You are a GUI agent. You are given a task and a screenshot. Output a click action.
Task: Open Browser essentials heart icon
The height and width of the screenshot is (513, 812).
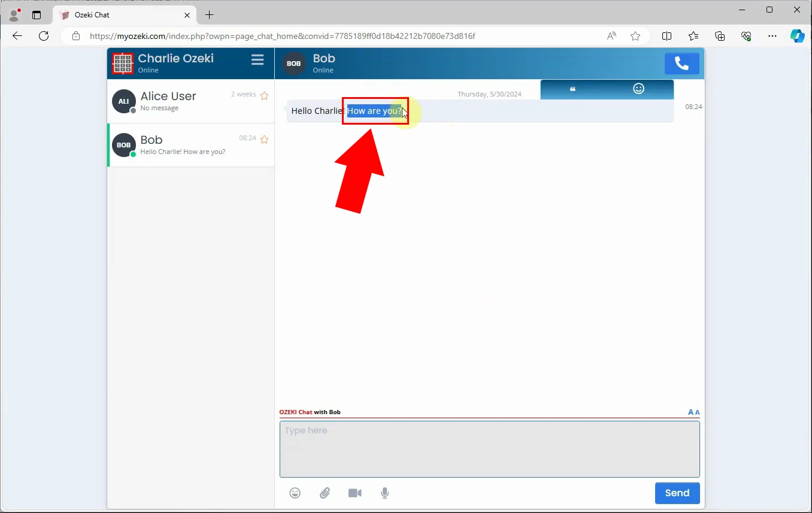pyautogui.click(x=746, y=36)
